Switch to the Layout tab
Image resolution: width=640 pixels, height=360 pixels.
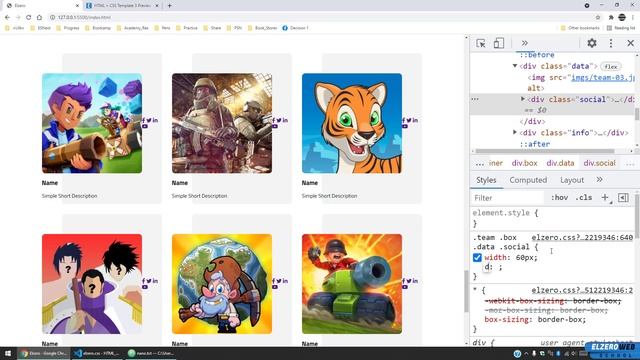coord(572,180)
